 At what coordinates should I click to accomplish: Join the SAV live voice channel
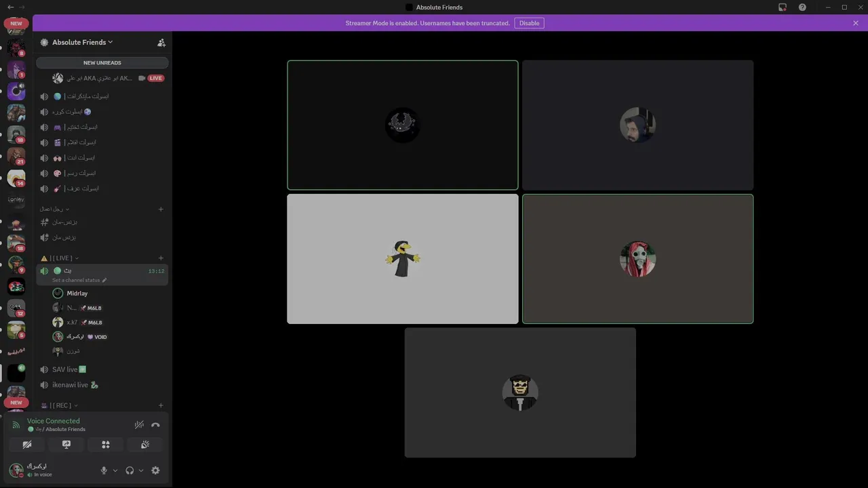click(102, 369)
